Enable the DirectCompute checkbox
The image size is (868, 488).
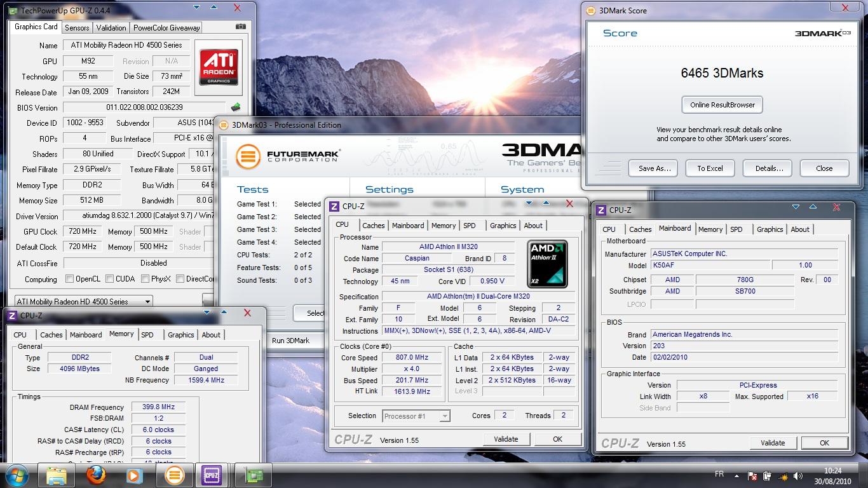tap(180, 279)
